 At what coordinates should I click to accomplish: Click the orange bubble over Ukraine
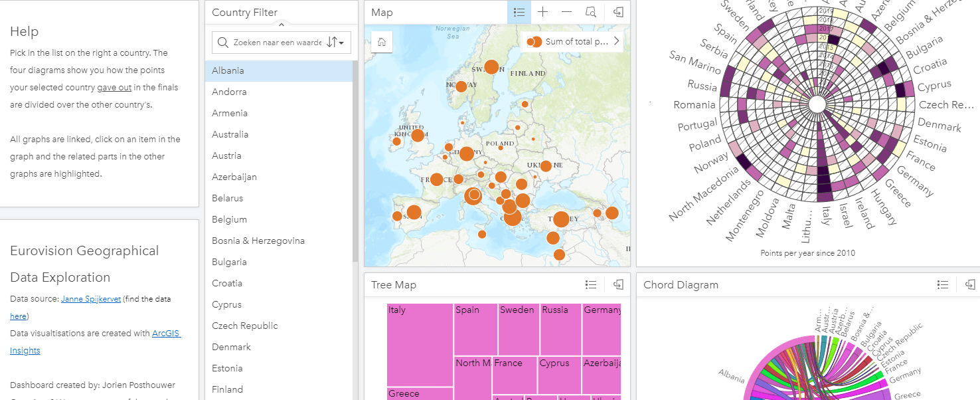pos(546,166)
